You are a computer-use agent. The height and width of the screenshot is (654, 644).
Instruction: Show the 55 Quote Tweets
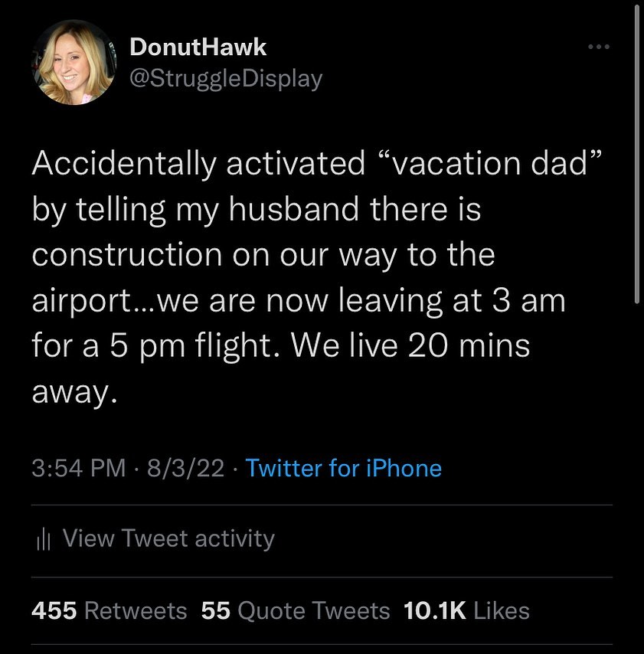coord(296,610)
